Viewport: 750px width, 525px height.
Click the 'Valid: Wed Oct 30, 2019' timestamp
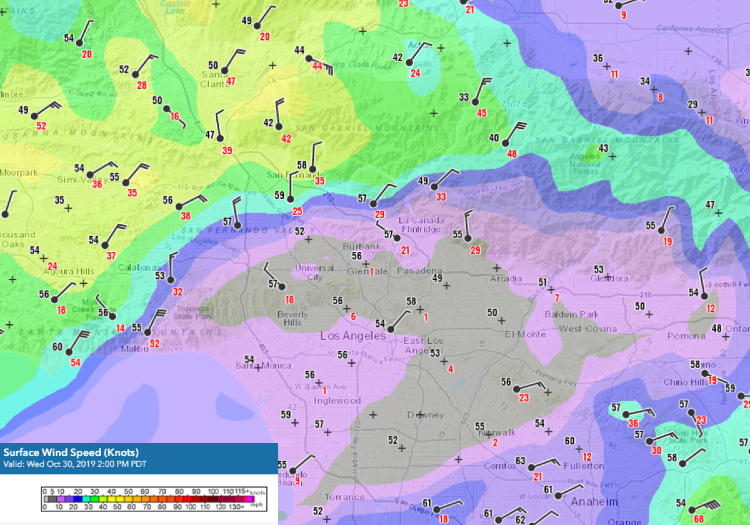coord(75,464)
